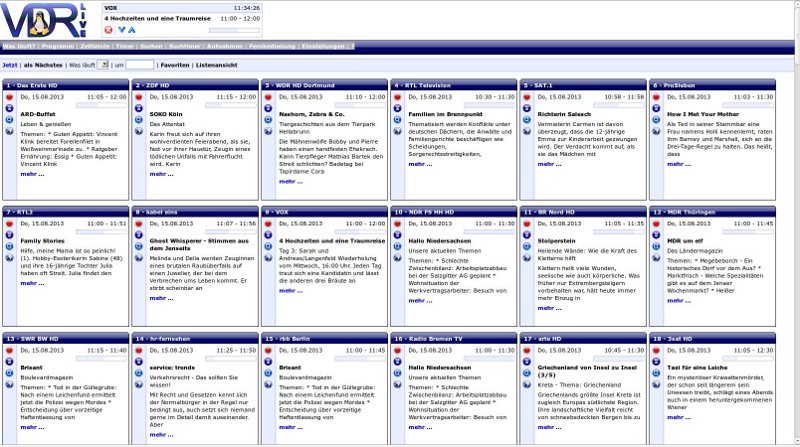Screen dimensions: 800x447
Task: Record Taxi für eine Leiche with the red icon
Action: pos(656,351)
